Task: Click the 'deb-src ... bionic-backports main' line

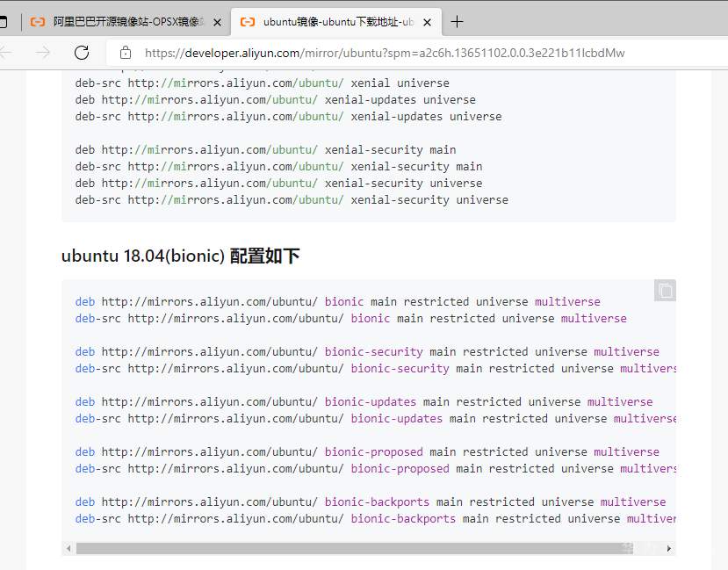Action: pyautogui.click(x=375, y=519)
